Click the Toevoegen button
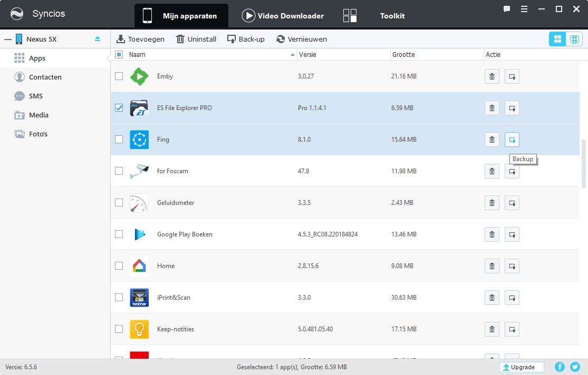The height and width of the screenshot is (375, 588). (x=140, y=39)
